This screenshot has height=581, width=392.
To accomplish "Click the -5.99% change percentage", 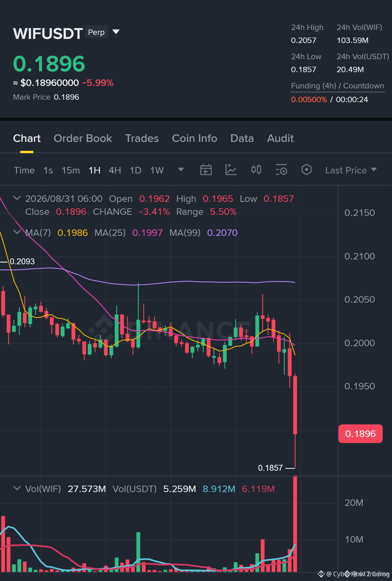I will pos(98,83).
